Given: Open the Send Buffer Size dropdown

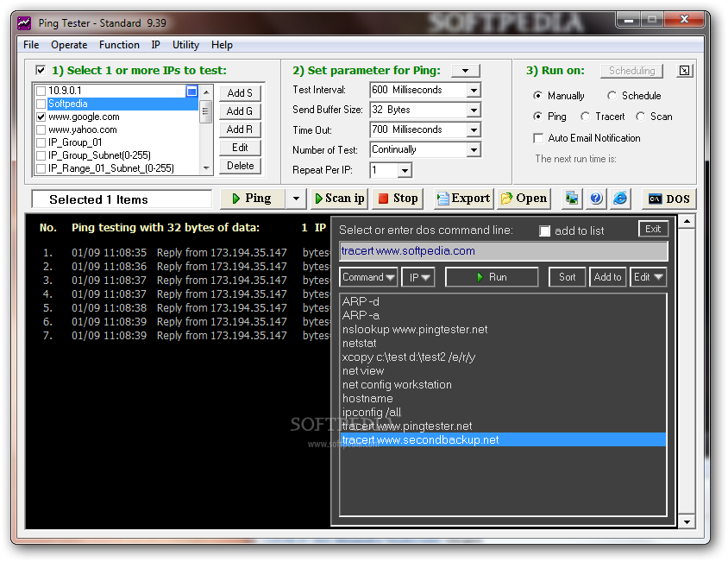Looking at the screenshot, I should [474, 111].
